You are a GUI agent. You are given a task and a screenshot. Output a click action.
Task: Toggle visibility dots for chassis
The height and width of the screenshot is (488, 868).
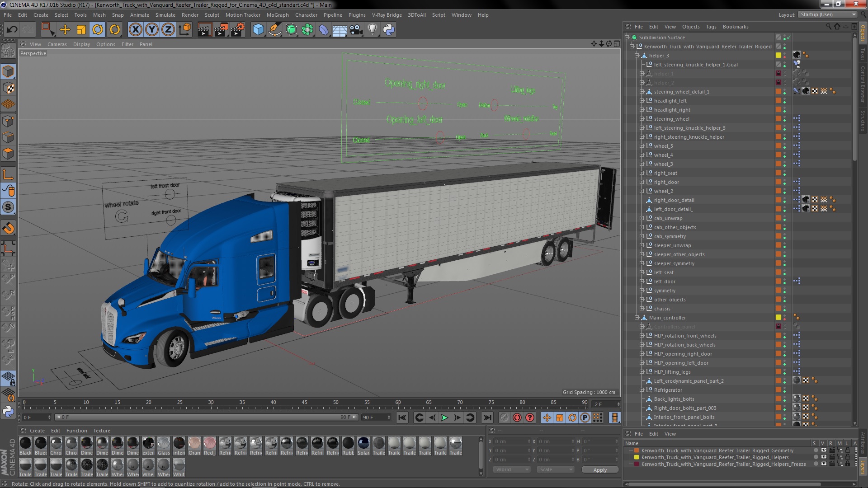point(785,309)
